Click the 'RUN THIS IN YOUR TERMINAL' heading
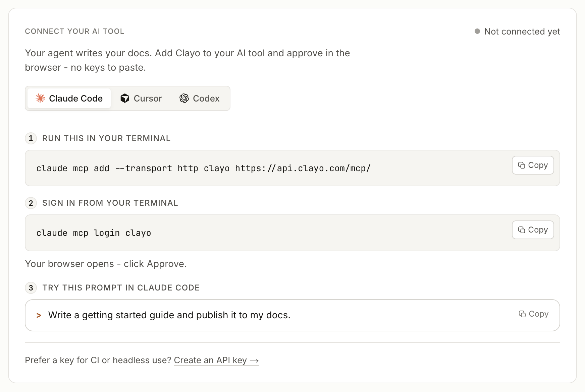The width and height of the screenshot is (585, 392). (106, 138)
